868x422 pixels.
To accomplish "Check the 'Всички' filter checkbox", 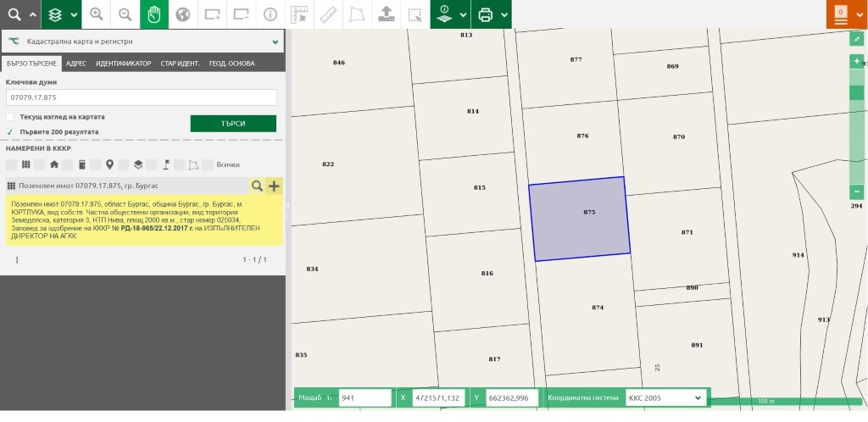I will click(x=209, y=164).
